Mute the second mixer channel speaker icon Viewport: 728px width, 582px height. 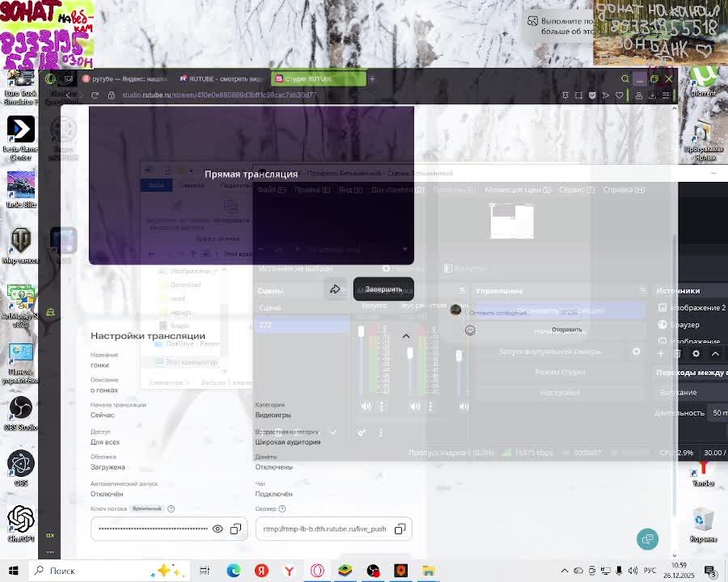[x=415, y=407]
